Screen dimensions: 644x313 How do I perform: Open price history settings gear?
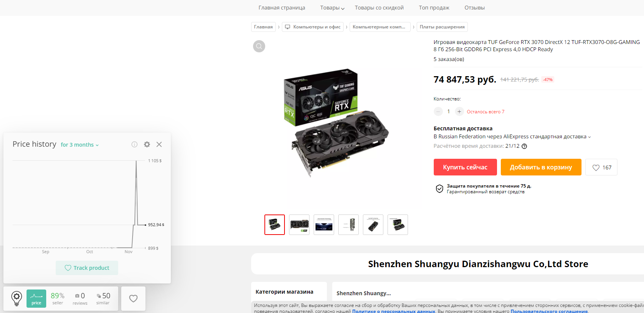pos(147,144)
